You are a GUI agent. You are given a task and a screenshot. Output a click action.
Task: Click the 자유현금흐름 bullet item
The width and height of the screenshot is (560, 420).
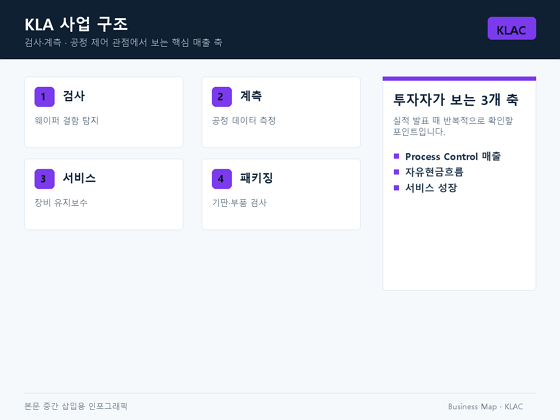(x=434, y=172)
